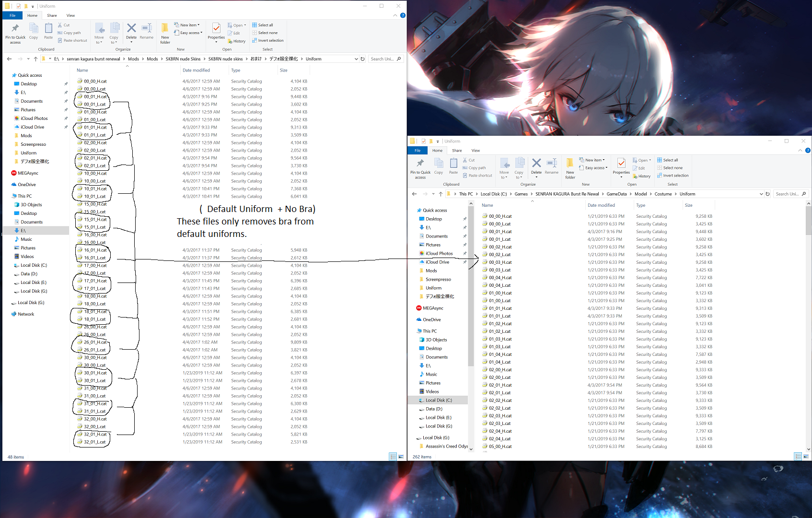Switch to details view icon in left window status bar
Screen dimensions: 812x518
pos(393,457)
